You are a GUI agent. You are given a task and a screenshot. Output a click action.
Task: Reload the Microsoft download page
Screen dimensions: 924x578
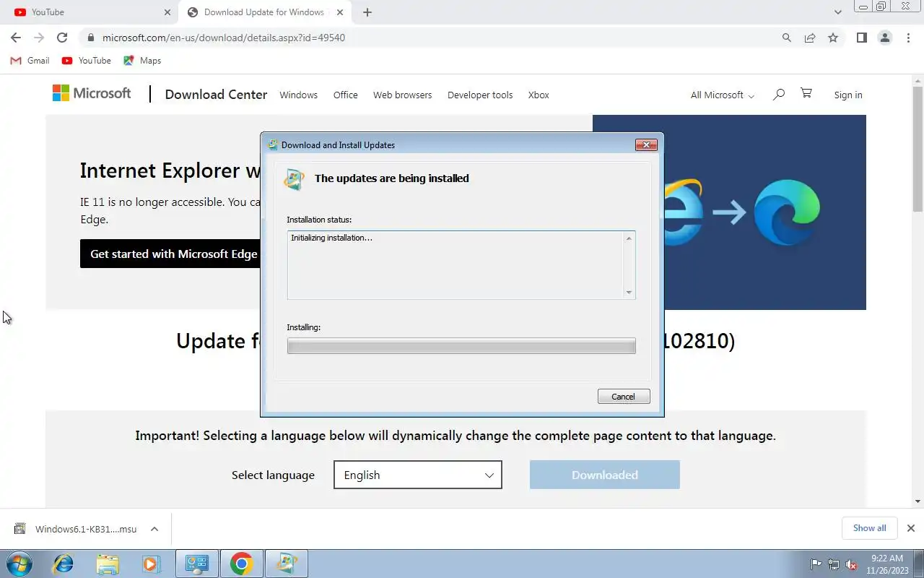coord(62,38)
